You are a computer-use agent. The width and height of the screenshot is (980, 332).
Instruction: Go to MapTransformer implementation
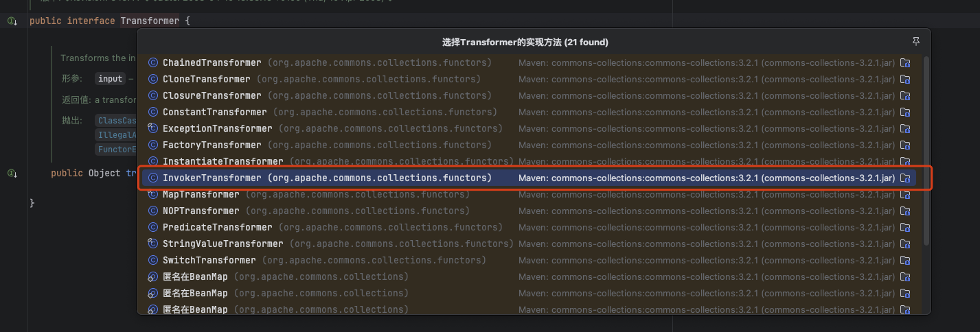pos(201,194)
